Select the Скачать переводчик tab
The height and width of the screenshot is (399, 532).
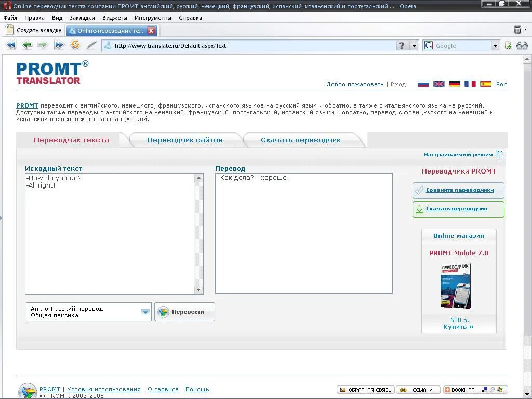tap(301, 140)
